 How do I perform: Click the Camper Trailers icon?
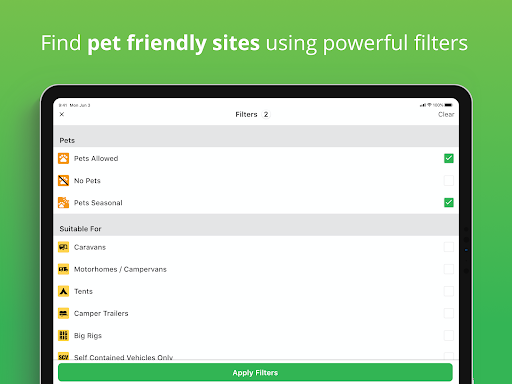pos(63,313)
